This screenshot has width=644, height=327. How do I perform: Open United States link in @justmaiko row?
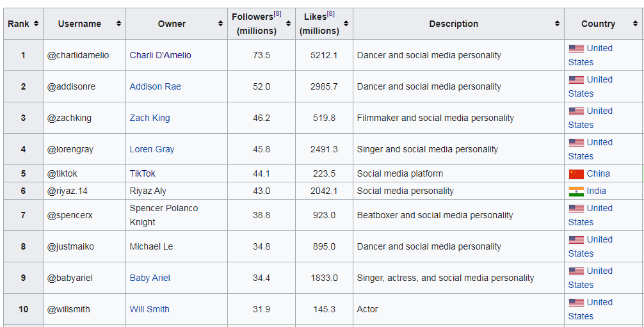[591, 246]
